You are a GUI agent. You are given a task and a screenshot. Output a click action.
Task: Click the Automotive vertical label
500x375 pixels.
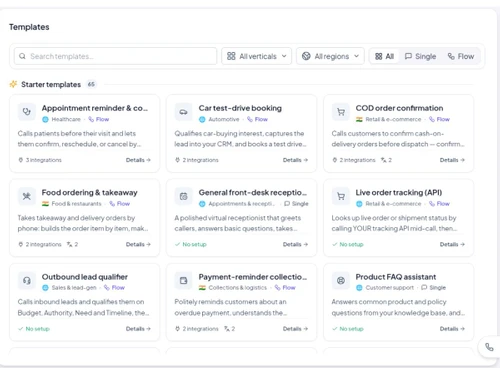coord(224,119)
